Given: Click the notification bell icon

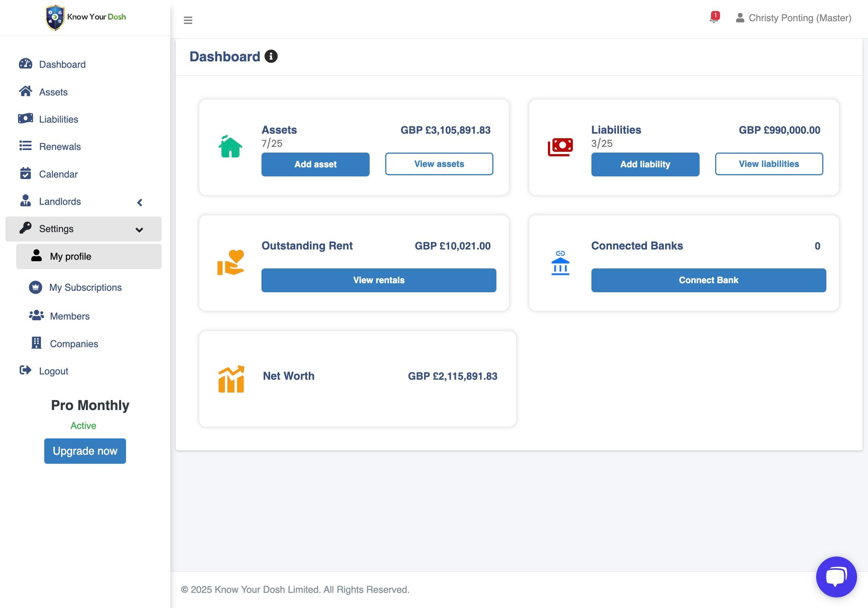Looking at the screenshot, I should point(714,18).
